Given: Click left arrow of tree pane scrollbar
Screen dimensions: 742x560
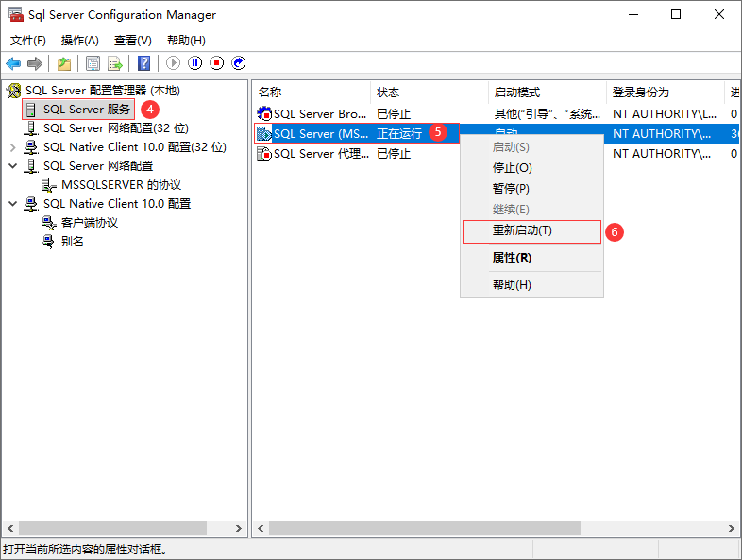Looking at the screenshot, I should tap(10, 528).
